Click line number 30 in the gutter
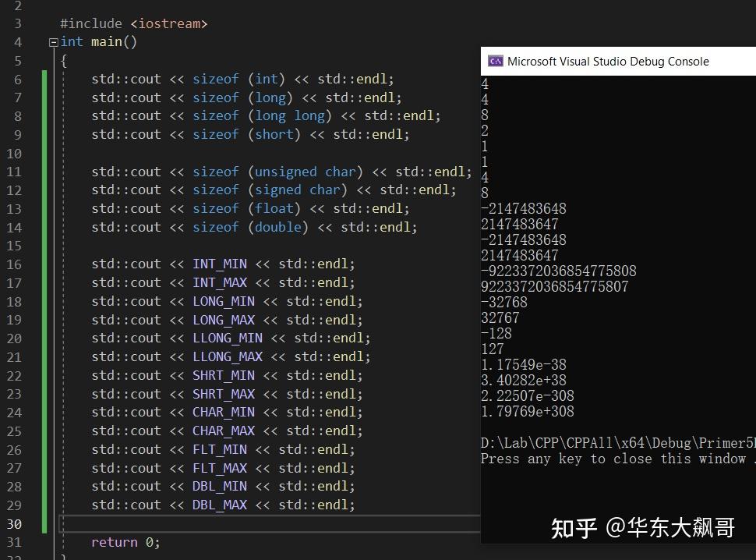This screenshot has height=560, width=756. (14, 524)
